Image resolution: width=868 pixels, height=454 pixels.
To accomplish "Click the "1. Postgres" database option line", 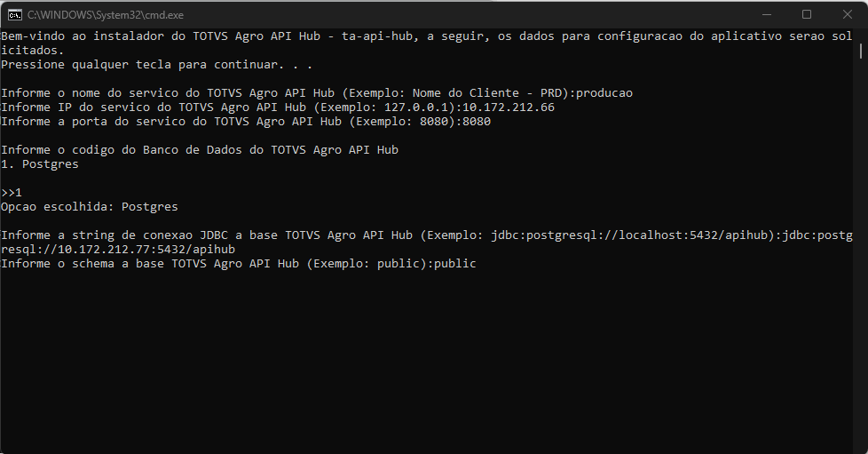I will tap(40, 164).
